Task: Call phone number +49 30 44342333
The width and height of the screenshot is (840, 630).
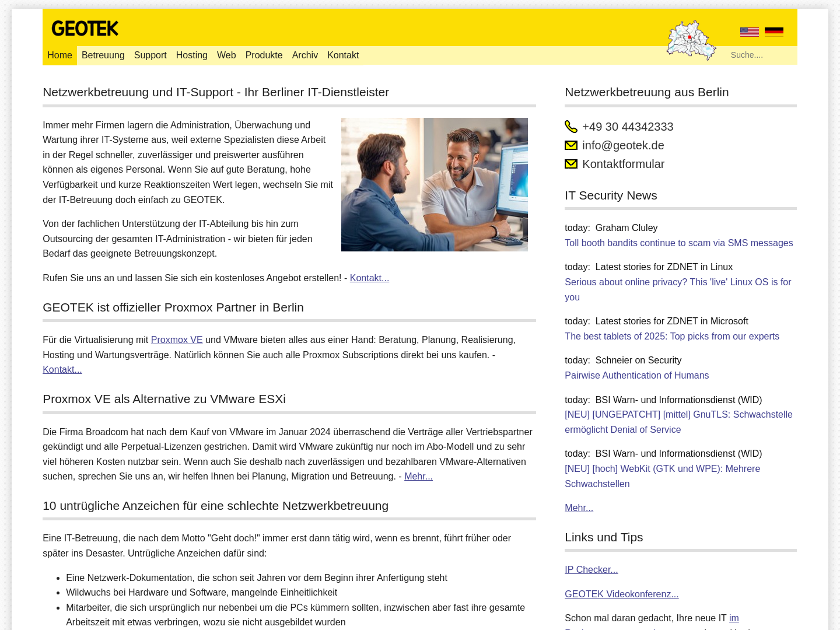Action: (x=628, y=127)
